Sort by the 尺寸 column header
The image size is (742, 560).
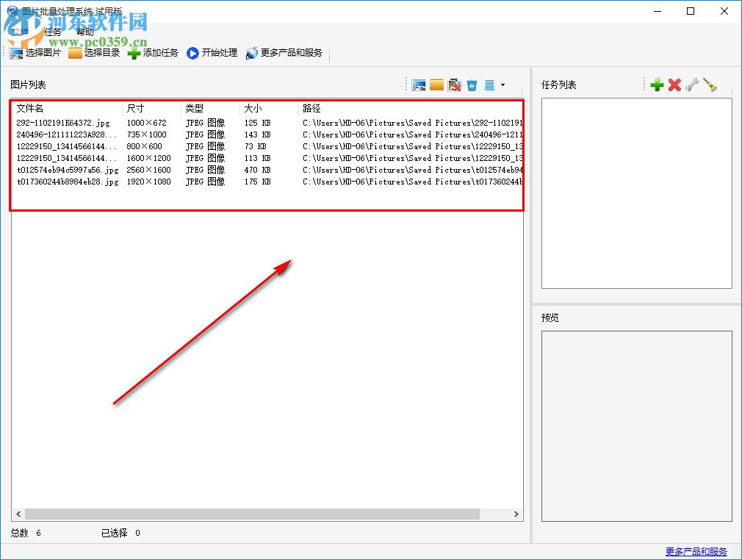click(x=151, y=109)
